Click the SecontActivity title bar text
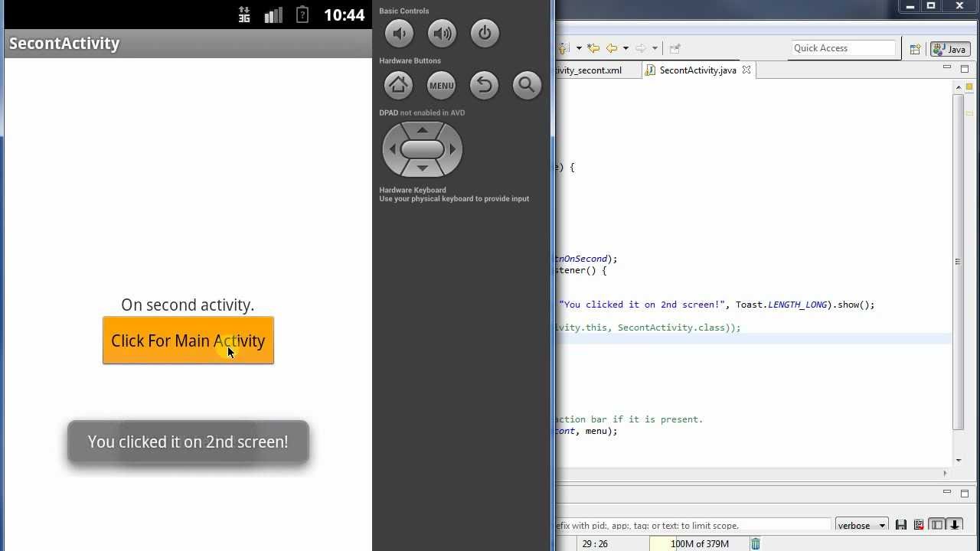980x551 pixels. click(x=64, y=44)
